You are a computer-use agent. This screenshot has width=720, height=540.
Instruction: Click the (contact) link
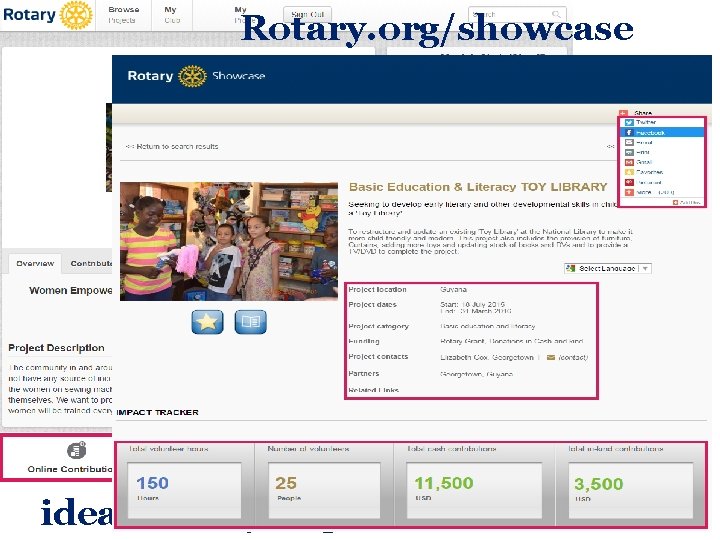click(573, 357)
